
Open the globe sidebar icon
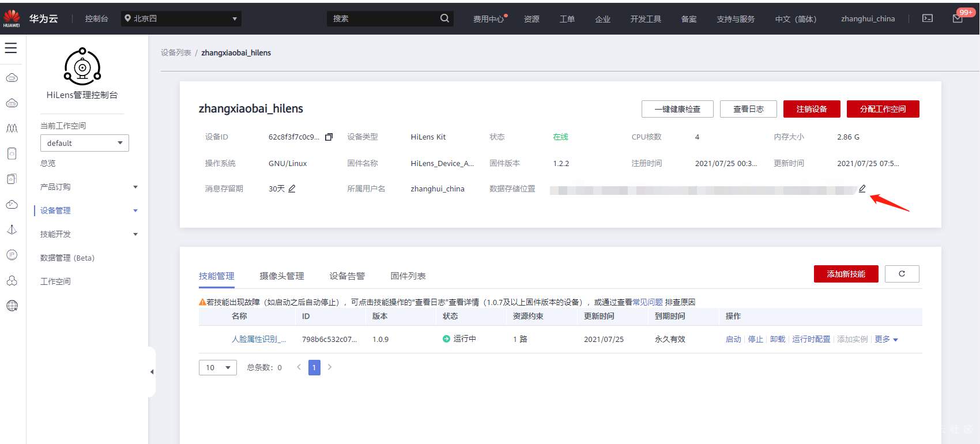click(x=12, y=306)
